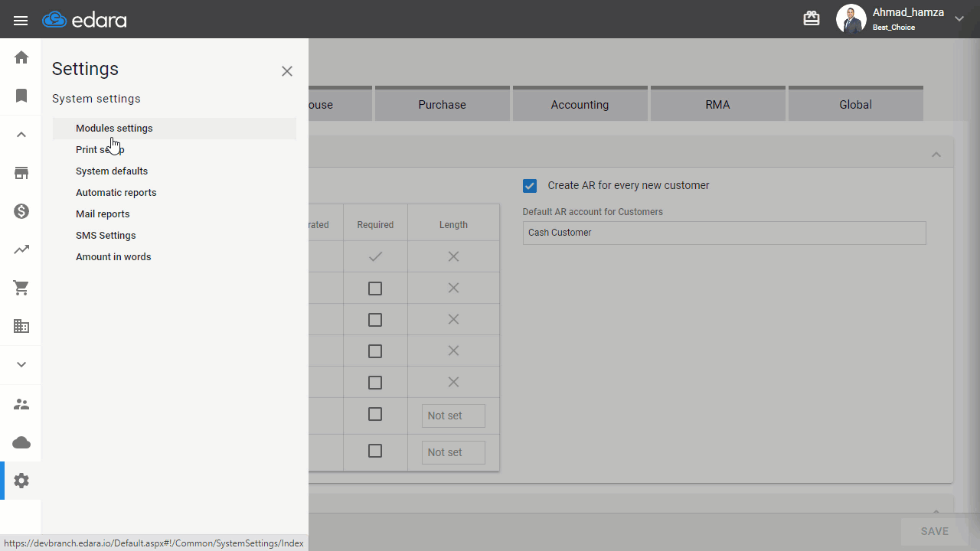This screenshot has height=551, width=980.
Task: Click the upper Not set length field
Action: pyautogui.click(x=453, y=416)
